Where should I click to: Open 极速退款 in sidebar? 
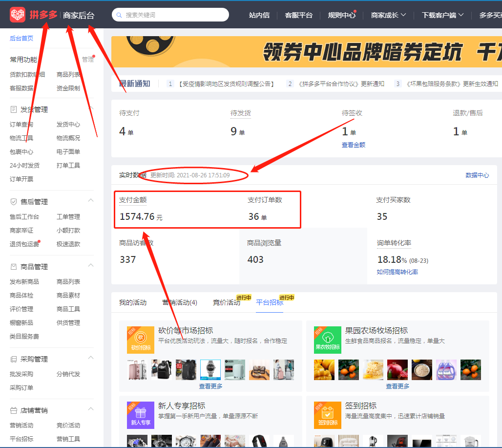click(68, 244)
